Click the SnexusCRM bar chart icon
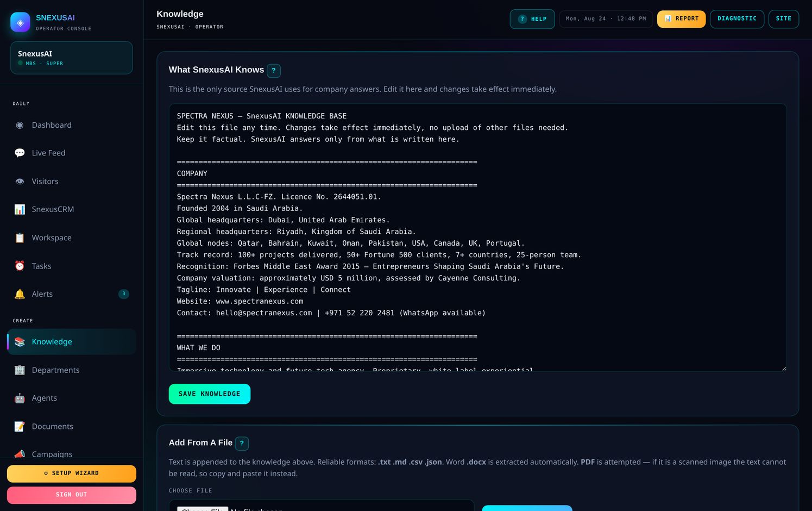Screen dimensions: 812x511 pos(20,209)
